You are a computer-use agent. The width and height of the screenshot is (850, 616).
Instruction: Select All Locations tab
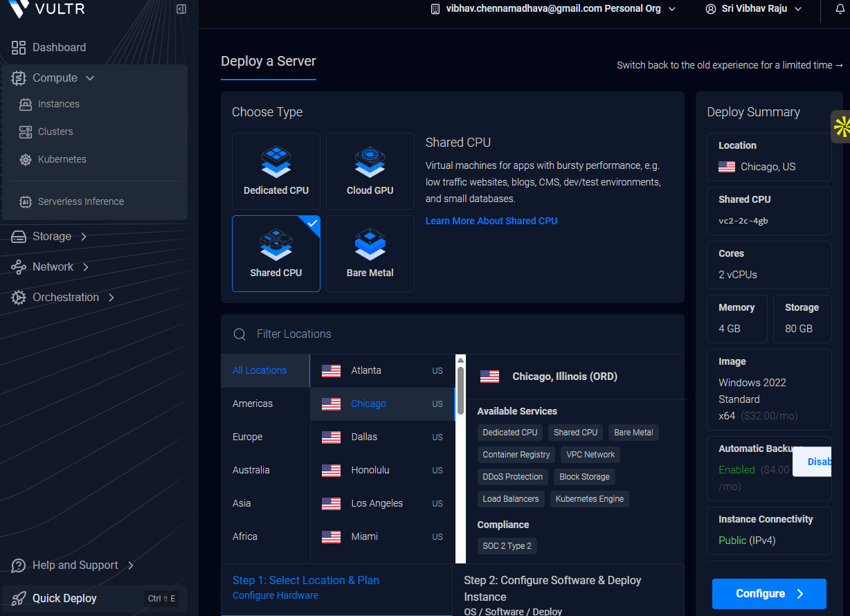pos(265,370)
